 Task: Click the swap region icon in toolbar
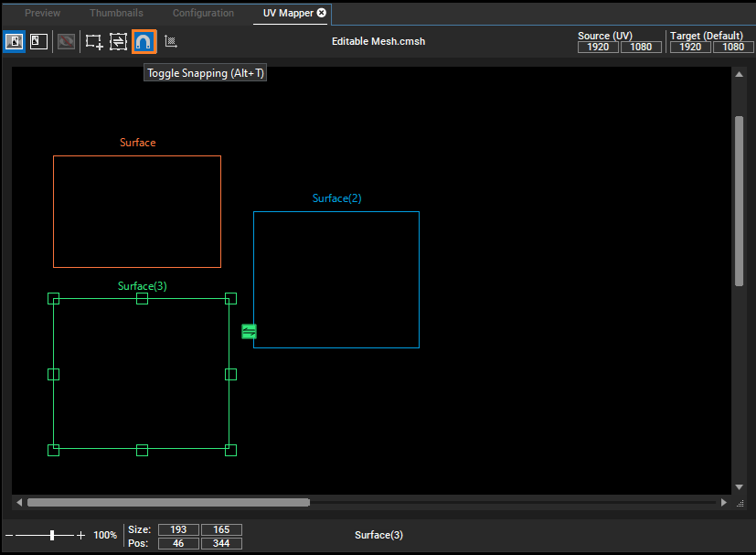(118, 42)
